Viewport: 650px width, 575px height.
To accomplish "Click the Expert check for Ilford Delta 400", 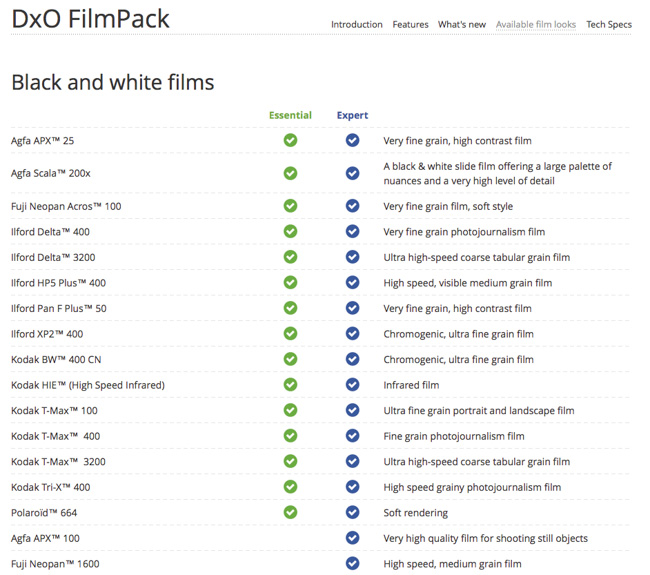I will tap(352, 231).
